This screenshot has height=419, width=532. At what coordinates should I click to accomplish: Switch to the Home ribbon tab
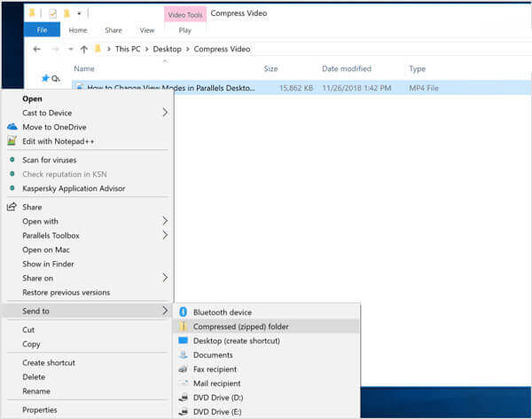(x=78, y=30)
